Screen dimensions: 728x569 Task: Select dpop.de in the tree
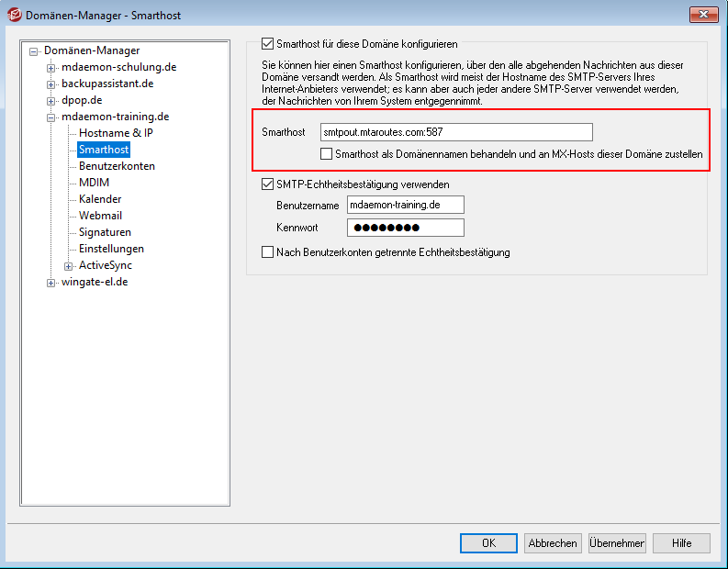click(82, 100)
